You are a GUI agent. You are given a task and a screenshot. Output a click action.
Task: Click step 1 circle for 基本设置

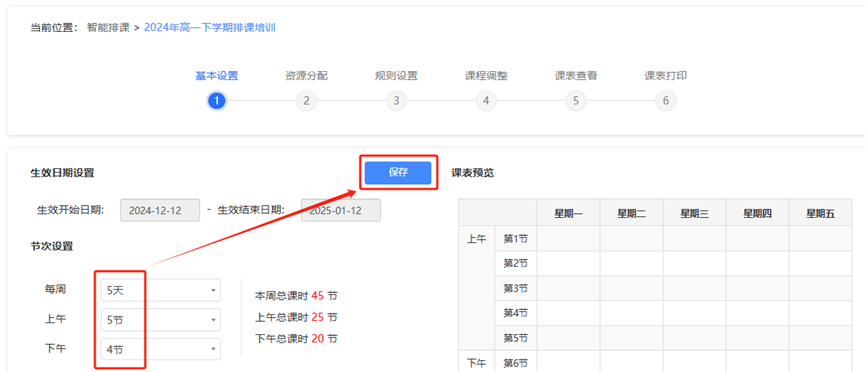pos(217,101)
